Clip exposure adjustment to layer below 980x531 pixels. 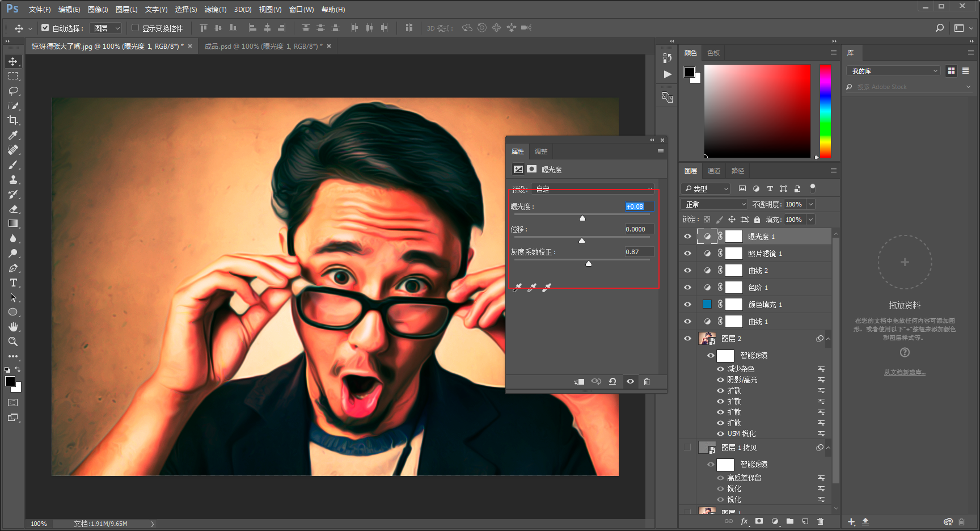click(x=579, y=382)
